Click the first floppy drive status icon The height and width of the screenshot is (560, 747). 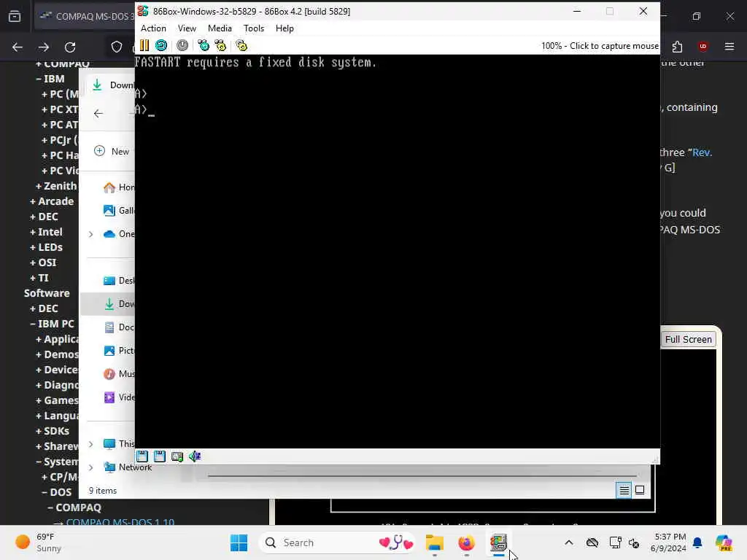click(x=142, y=456)
